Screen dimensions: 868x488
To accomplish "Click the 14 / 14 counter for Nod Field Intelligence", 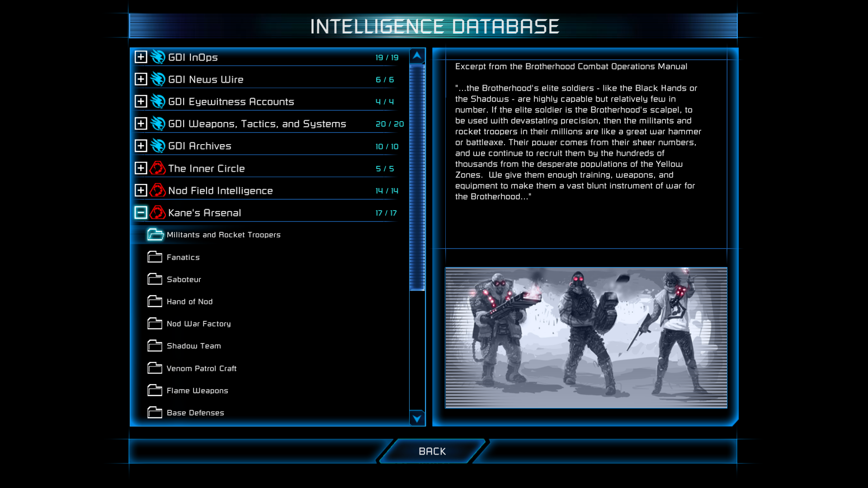I will tap(387, 191).
